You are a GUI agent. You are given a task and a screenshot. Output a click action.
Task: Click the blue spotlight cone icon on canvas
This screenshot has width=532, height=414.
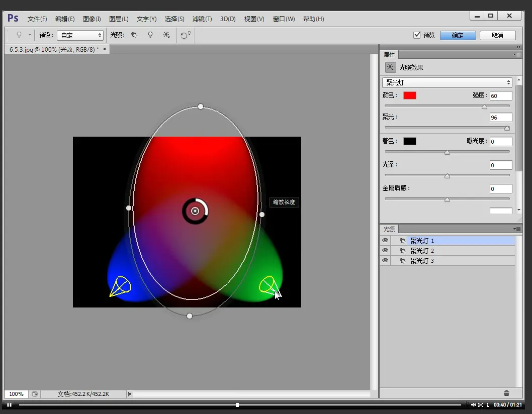[x=120, y=286]
